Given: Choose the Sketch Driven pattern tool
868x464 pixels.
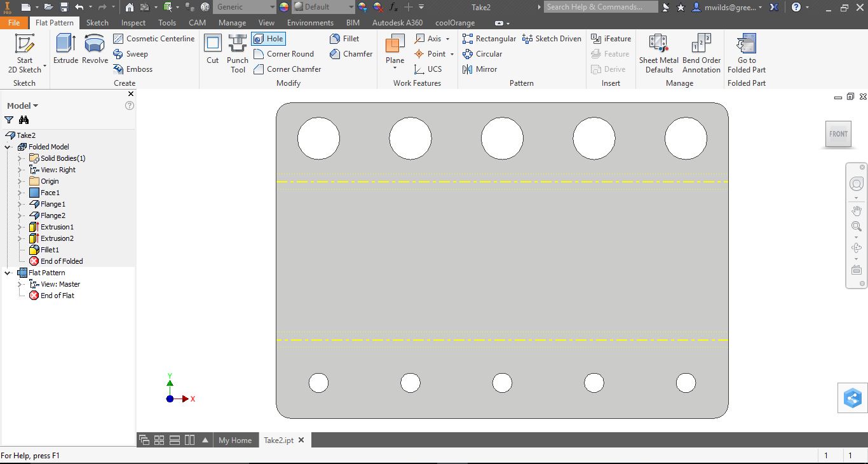Looking at the screenshot, I should tap(552, 39).
